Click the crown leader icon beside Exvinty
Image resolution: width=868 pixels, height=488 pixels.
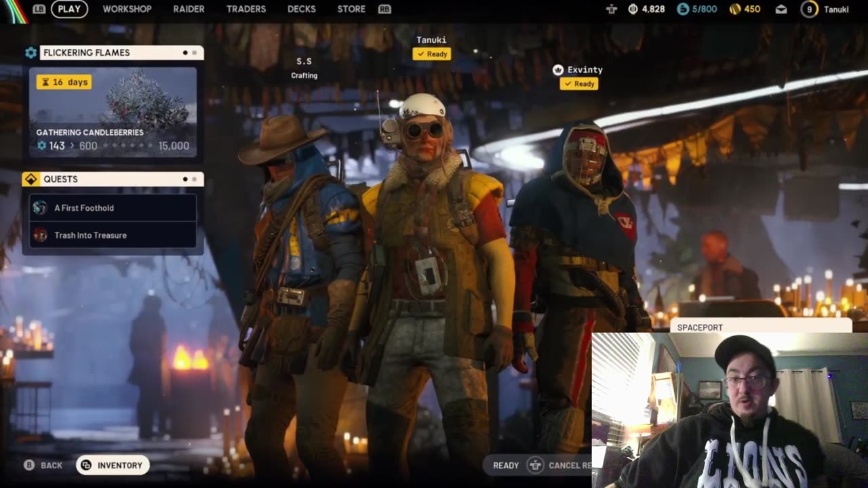click(558, 70)
